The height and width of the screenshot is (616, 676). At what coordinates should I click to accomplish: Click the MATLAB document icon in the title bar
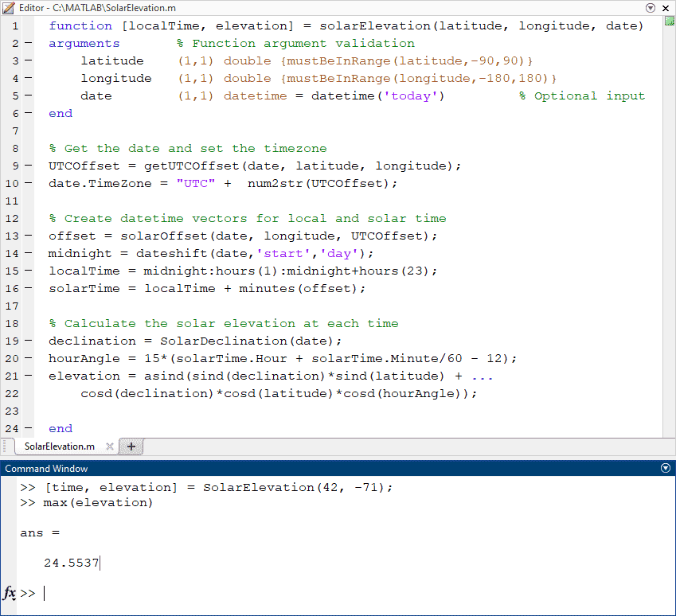pos(8,7)
